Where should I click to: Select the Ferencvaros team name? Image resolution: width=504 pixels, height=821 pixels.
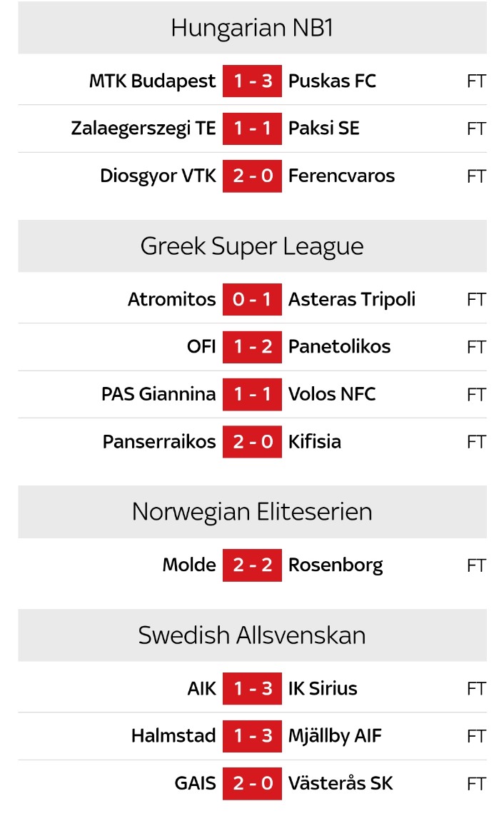pos(341,176)
